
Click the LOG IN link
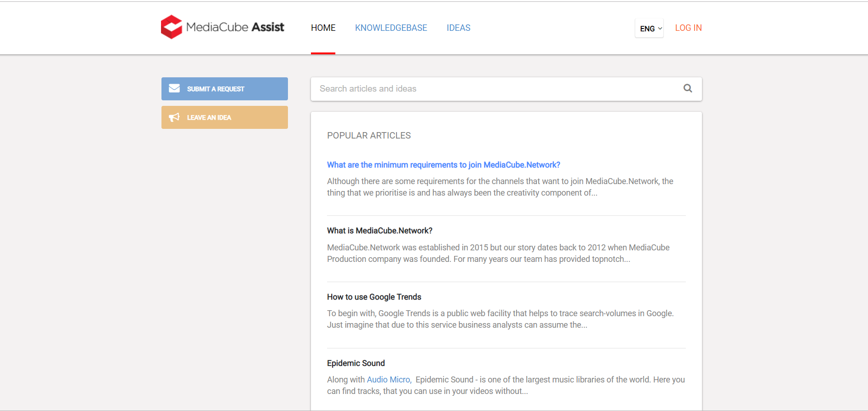tap(688, 28)
